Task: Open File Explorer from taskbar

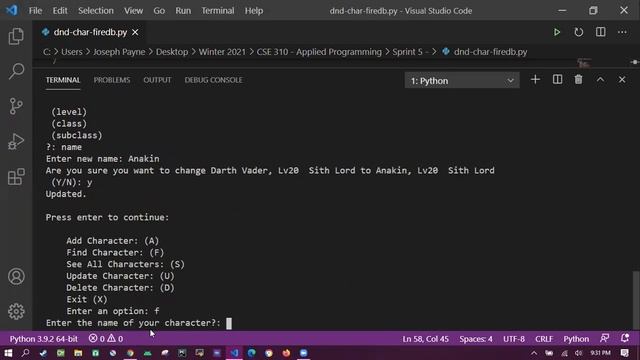Action: 78,353
